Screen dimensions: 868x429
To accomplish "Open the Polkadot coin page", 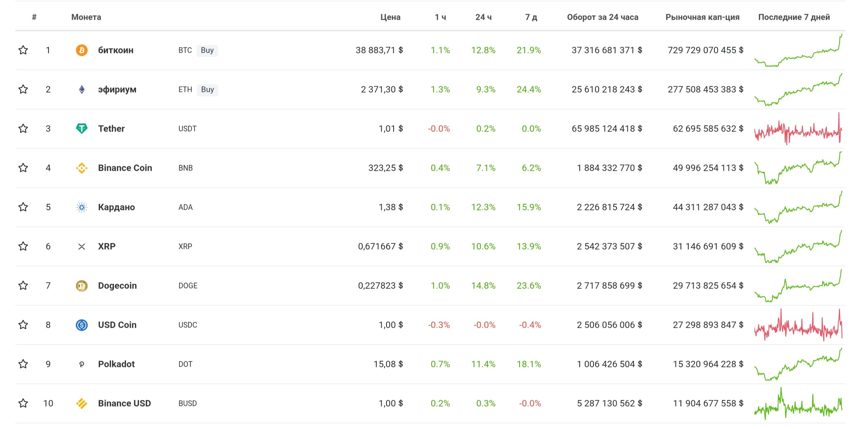I will [116, 364].
